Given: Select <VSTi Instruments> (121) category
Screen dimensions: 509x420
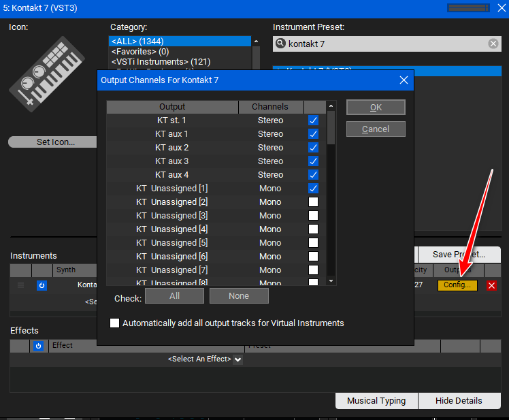Looking at the screenshot, I should click(180, 61).
